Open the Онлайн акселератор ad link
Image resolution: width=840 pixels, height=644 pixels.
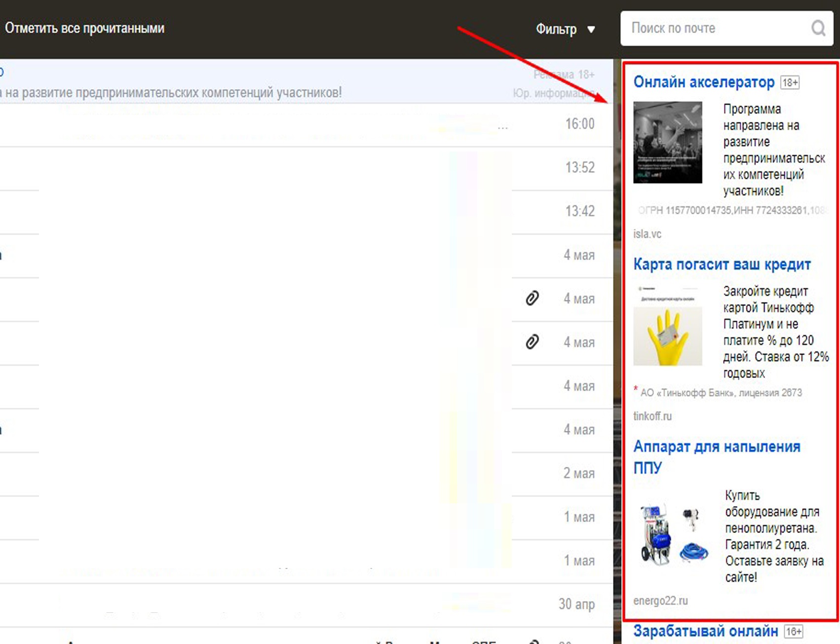pyautogui.click(x=704, y=82)
